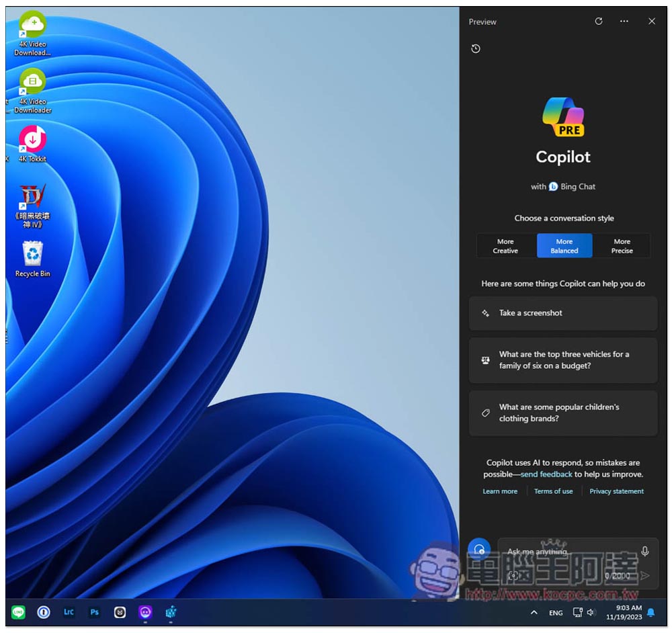Add an image to Copilot prompt
This screenshot has width=672, height=633.
(513, 576)
